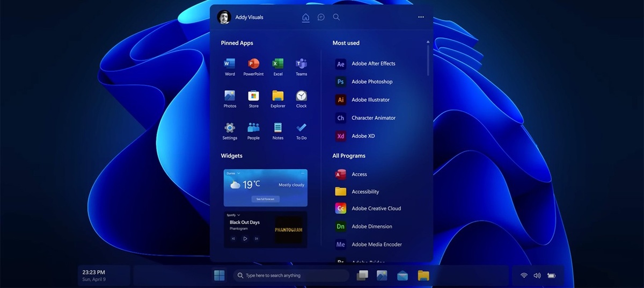Click the Mostly cloudy weather text

(291, 185)
